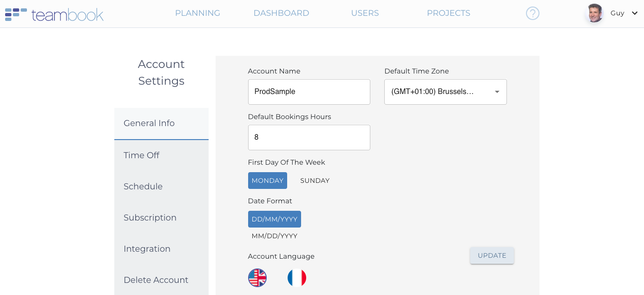This screenshot has width=644, height=295.
Task: Click Guy's profile avatar picture
Action: pos(594,13)
